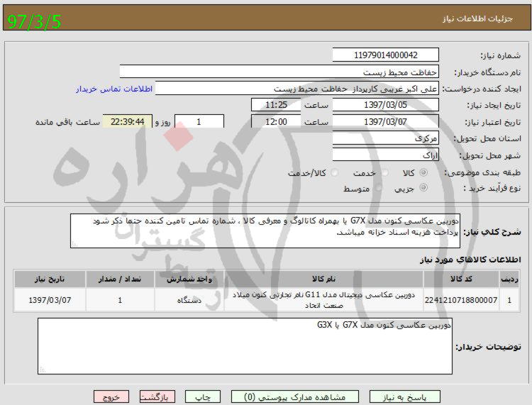Click the کد کالا column header

coord(461,279)
